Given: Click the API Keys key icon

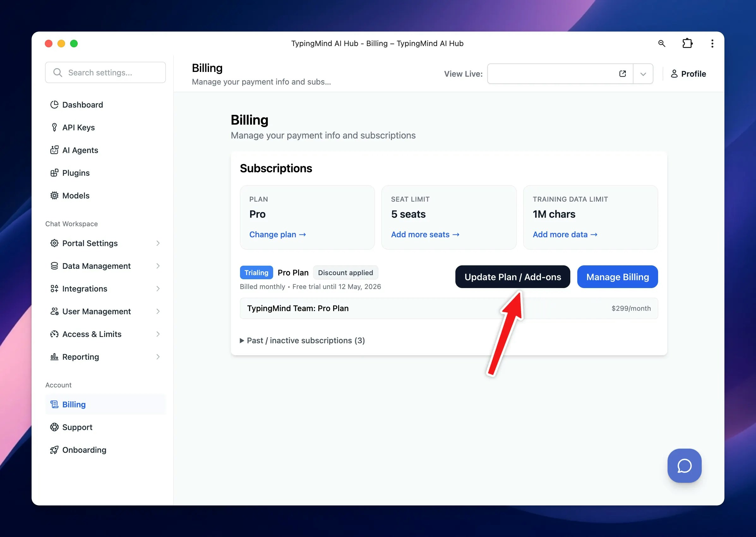Looking at the screenshot, I should click(x=54, y=128).
